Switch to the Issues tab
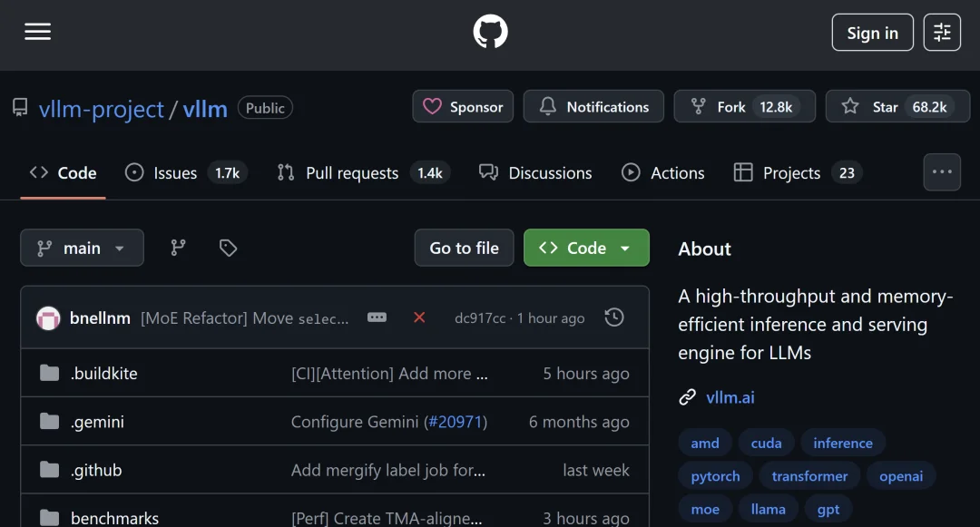 [x=174, y=172]
